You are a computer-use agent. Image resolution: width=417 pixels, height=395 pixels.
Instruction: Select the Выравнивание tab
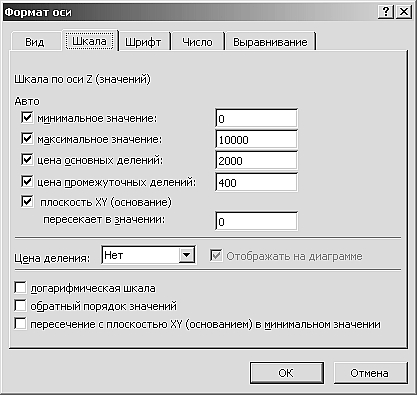270,42
